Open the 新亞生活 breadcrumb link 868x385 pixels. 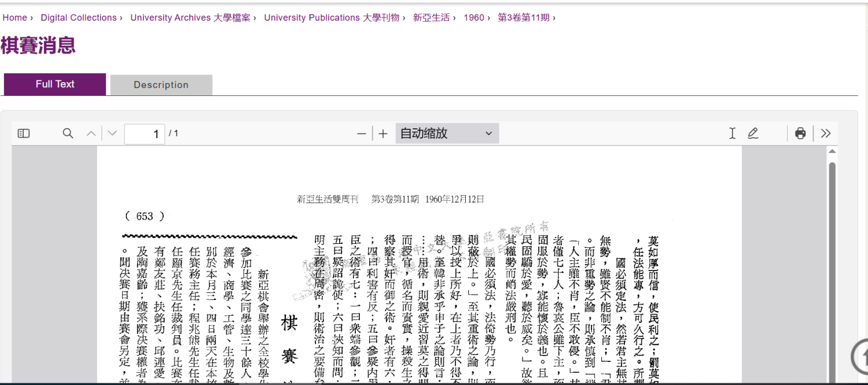pyautogui.click(x=432, y=17)
